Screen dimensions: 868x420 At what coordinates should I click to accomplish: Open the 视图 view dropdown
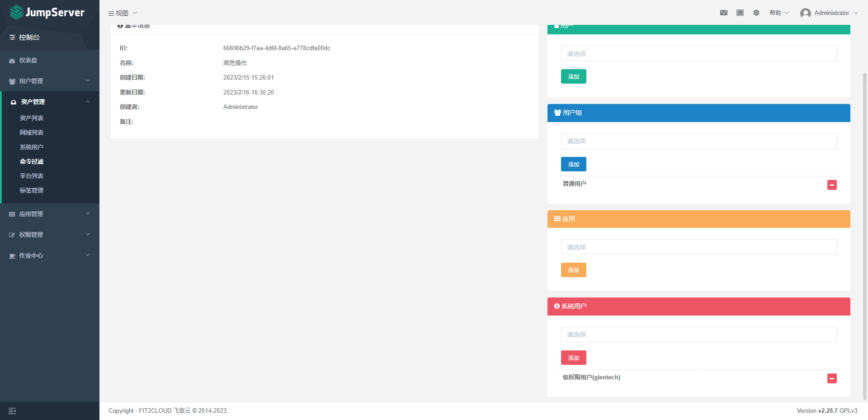click(123, 13)
